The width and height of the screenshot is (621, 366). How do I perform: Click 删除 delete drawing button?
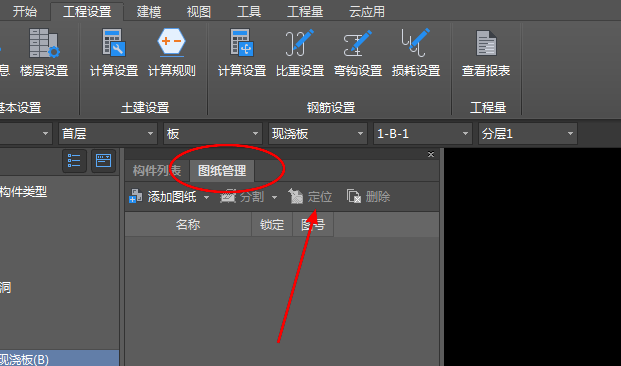click(368, 196)
